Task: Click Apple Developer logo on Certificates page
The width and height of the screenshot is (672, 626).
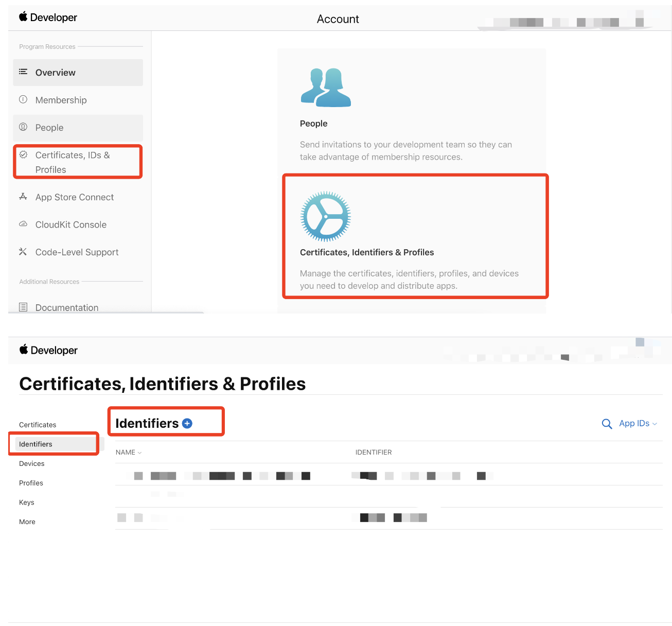Action: [48, 350]
